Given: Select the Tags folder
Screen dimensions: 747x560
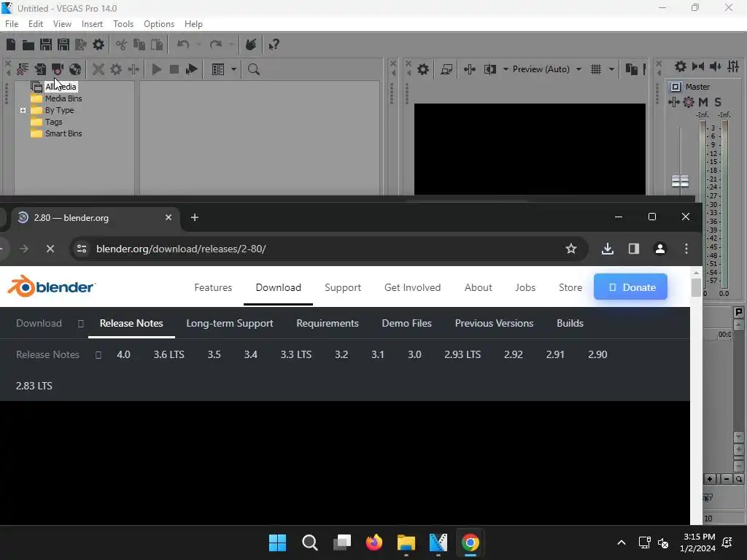Looking at the screenshot, I should 53,122.
